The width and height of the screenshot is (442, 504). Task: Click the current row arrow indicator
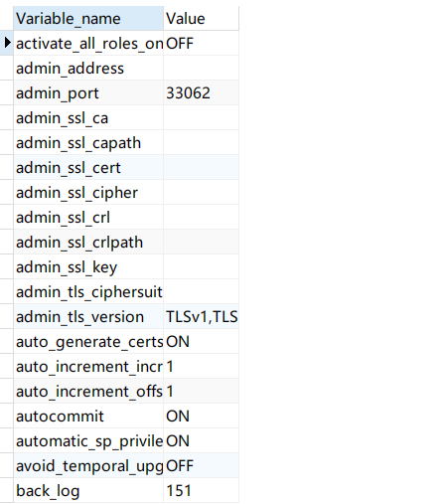pyautogui.click(x=7, y=43)
